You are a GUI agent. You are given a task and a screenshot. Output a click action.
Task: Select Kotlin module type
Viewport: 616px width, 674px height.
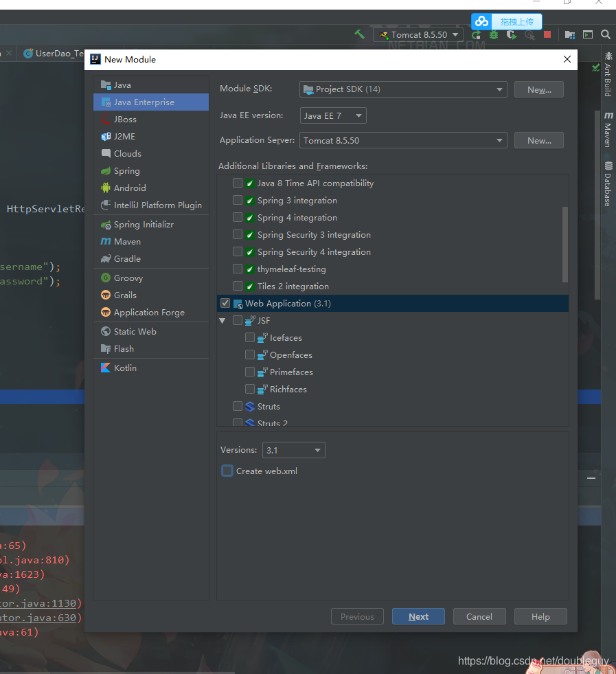(x=151, y=368)
